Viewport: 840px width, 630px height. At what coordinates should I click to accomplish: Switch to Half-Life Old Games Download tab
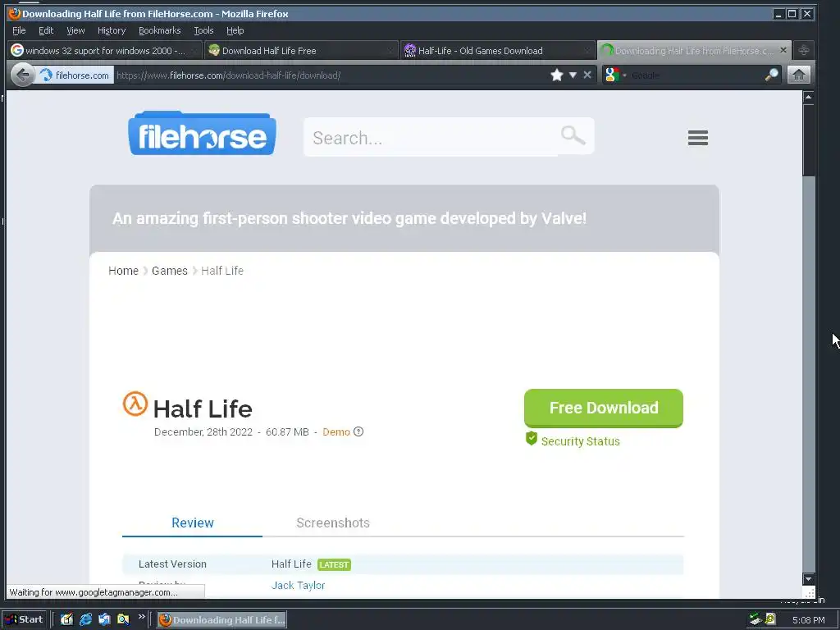coord(498,50)
